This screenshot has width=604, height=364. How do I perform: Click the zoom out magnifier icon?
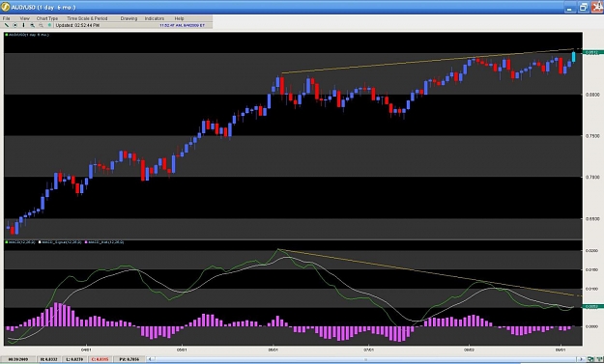(x=41, y=25)
